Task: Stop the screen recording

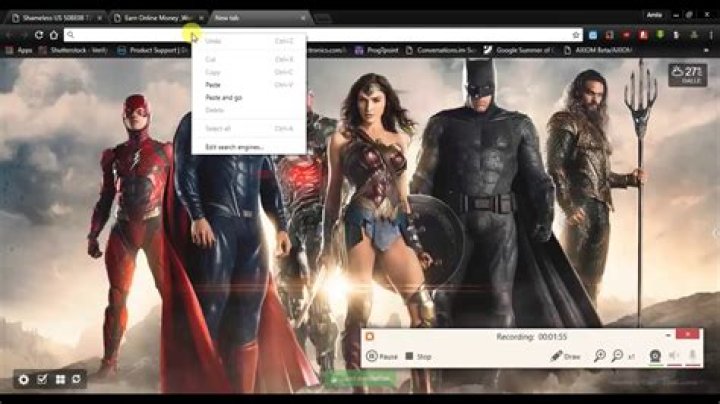Action: pyautogui.click(x=418, y=356)
